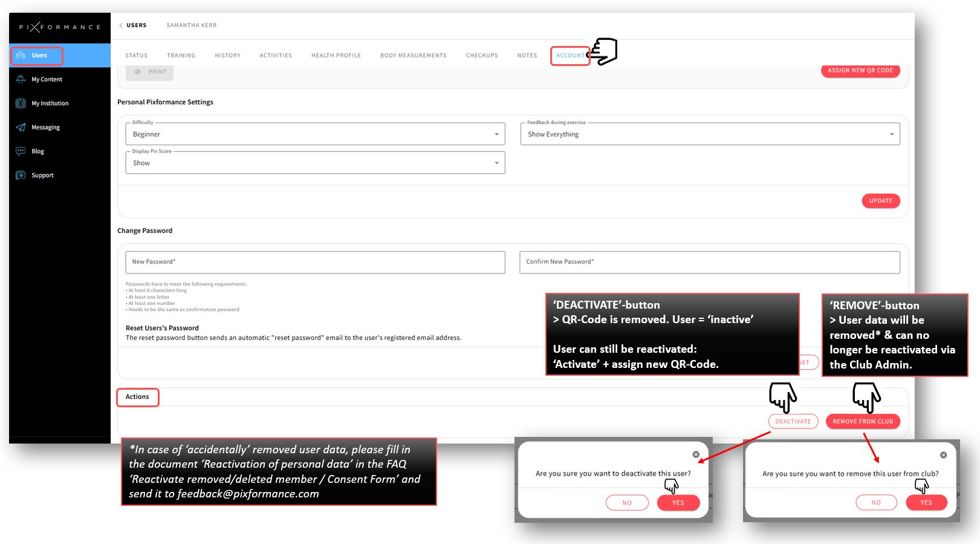
Task: Open the History tab
Action: click(227, 56)
